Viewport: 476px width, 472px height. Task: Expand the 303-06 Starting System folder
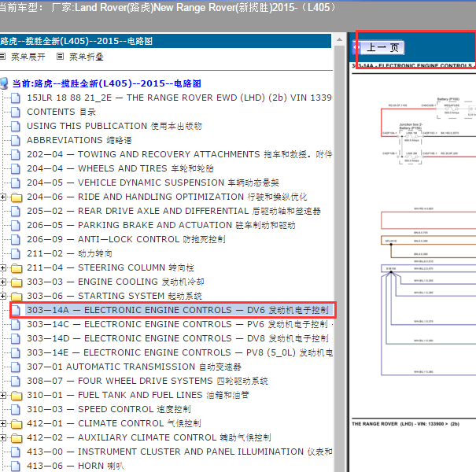[x=2, y=296]
